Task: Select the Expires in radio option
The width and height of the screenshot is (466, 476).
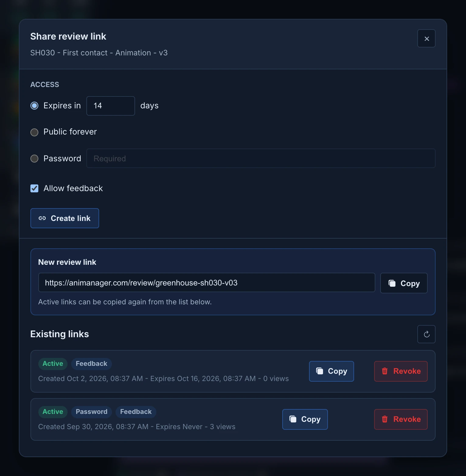Action: pos(34,106)
